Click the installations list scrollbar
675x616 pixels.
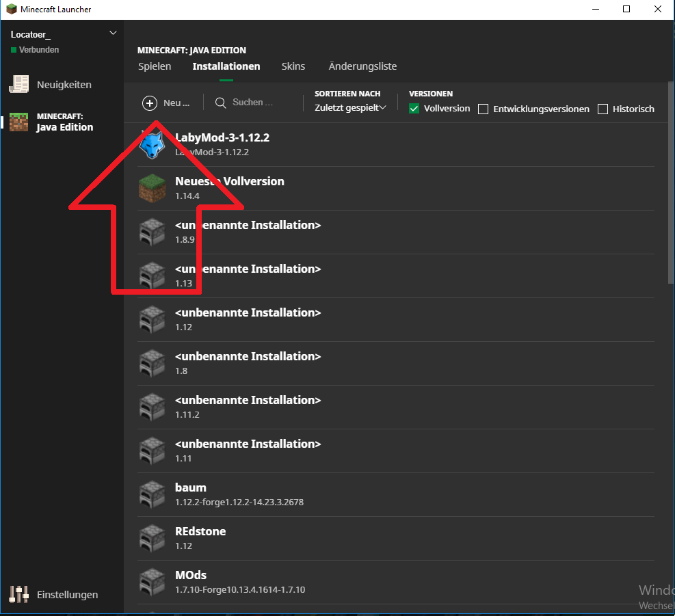pos(670,183)
